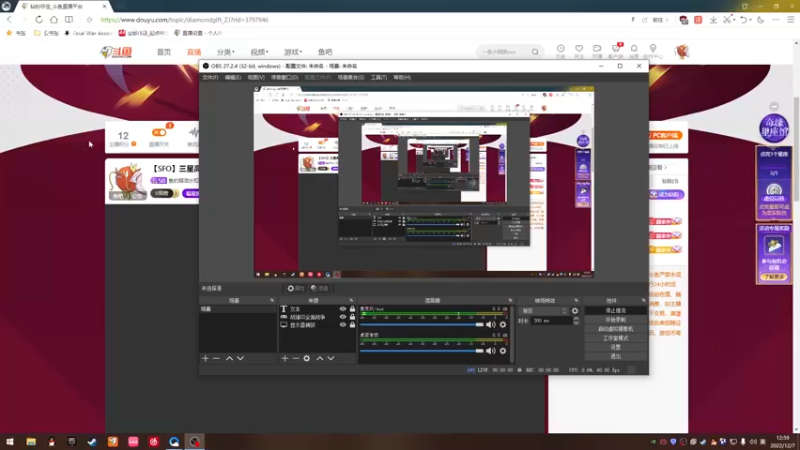Mute the 桌面音频 channel speaker
Viewport: 800px width, 450px height.
pos(491,351)
